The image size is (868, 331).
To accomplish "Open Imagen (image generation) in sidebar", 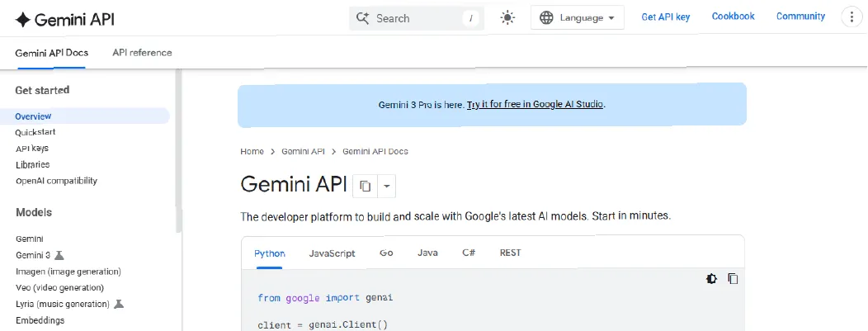I will 68,272.
